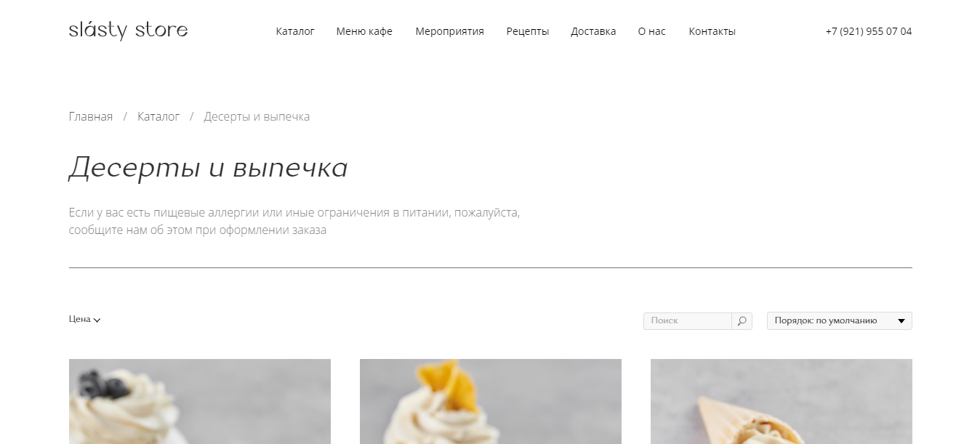This screenshot has height=444, width=980.
Task: Open the Доставка page
Action: coord(593,31)
